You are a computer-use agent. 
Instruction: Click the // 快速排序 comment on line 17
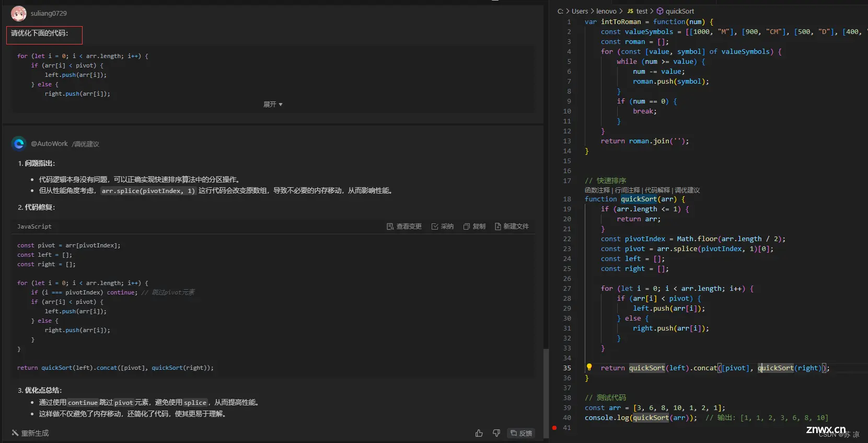tap(605, 180)
